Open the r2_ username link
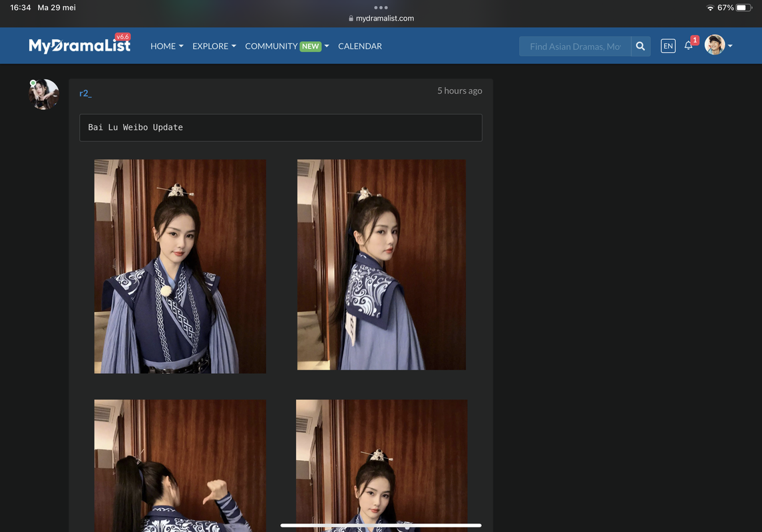762x532 pixels. tap(86, 93)
